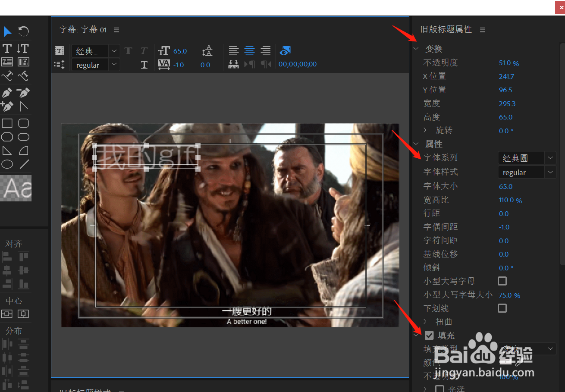Select the Ellipse tool
This screenshot has width=565, height=392.
7,164
